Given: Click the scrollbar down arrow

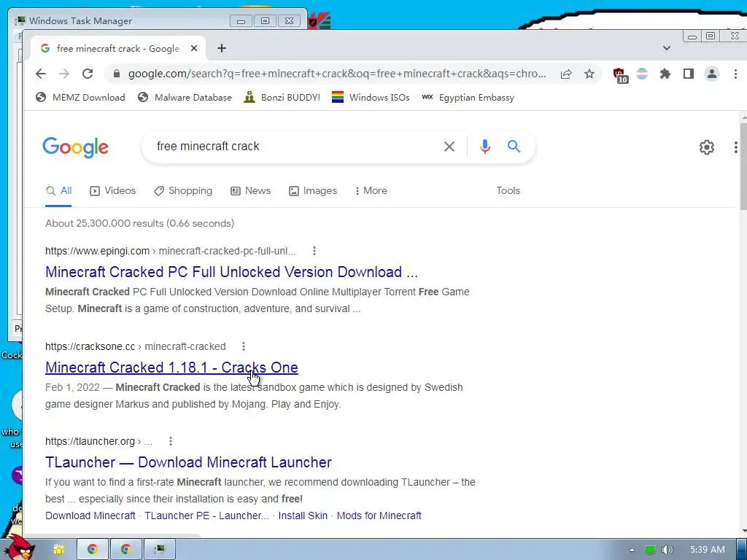Looking at the screenshot, I should pos(743,531).
